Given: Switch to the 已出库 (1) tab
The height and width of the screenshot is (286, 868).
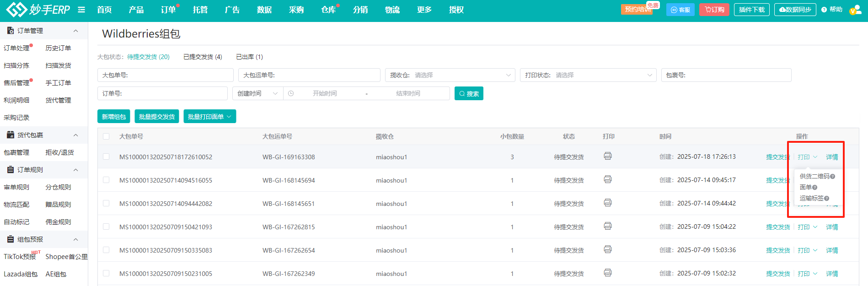Looking at the screenshot, I should [249, 57].
